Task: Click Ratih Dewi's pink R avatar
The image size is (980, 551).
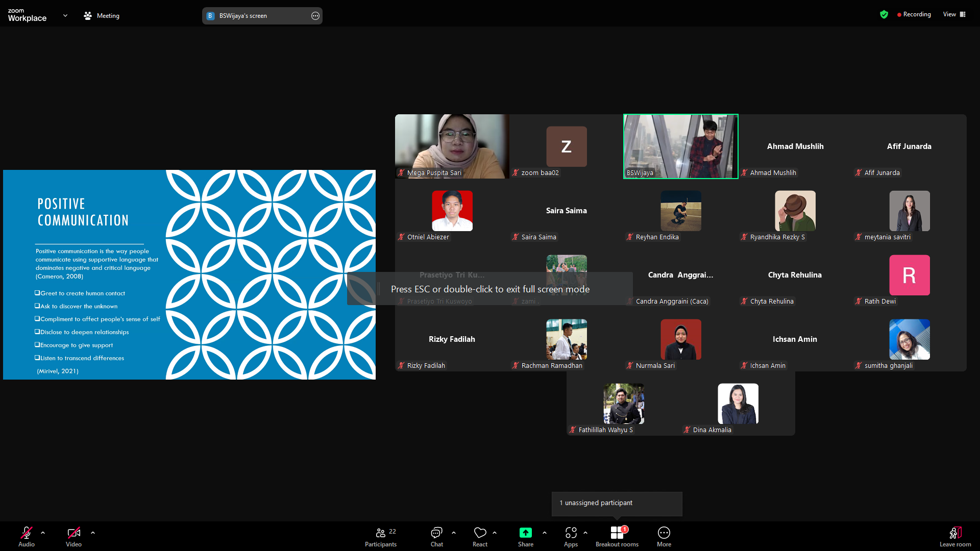Action: [910, 275]
